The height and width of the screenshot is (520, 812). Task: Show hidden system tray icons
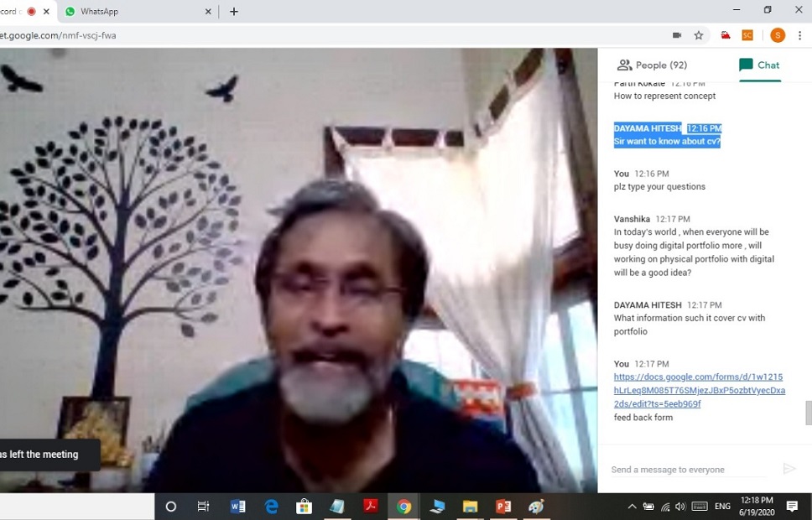click(x=632, y=507)
